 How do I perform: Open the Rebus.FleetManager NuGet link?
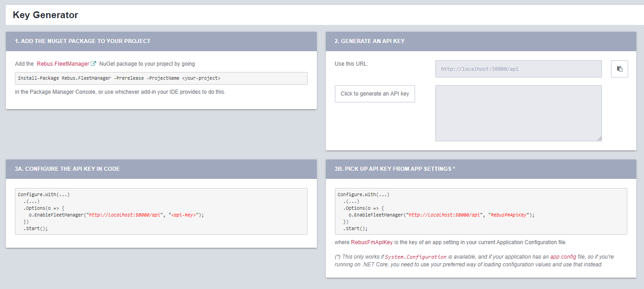(x=63, y=64)
